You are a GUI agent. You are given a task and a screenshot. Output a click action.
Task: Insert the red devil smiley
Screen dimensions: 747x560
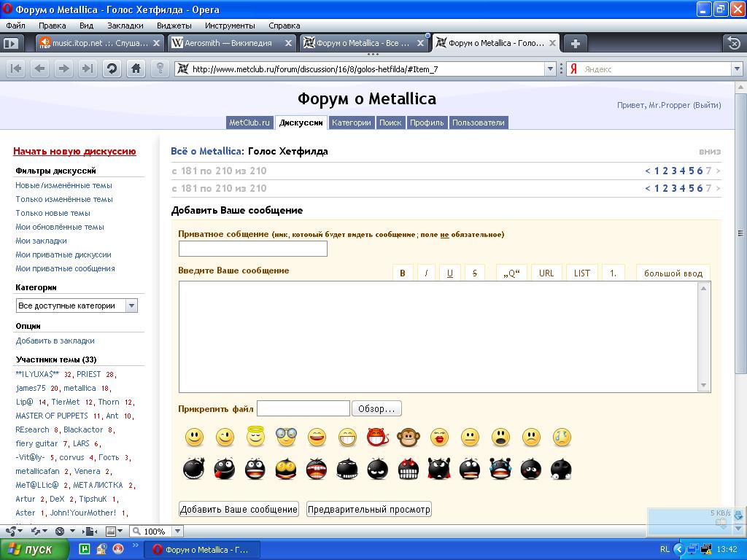378,437
